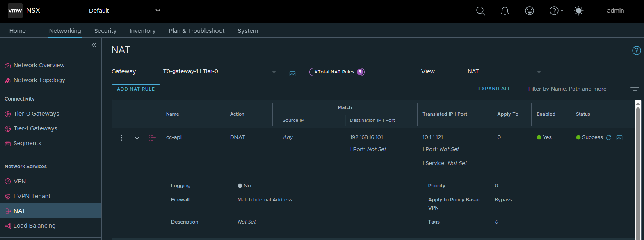Viewport: 644px width, 240px height.
Task: Open the notifications bell
Action: point(505,11)
